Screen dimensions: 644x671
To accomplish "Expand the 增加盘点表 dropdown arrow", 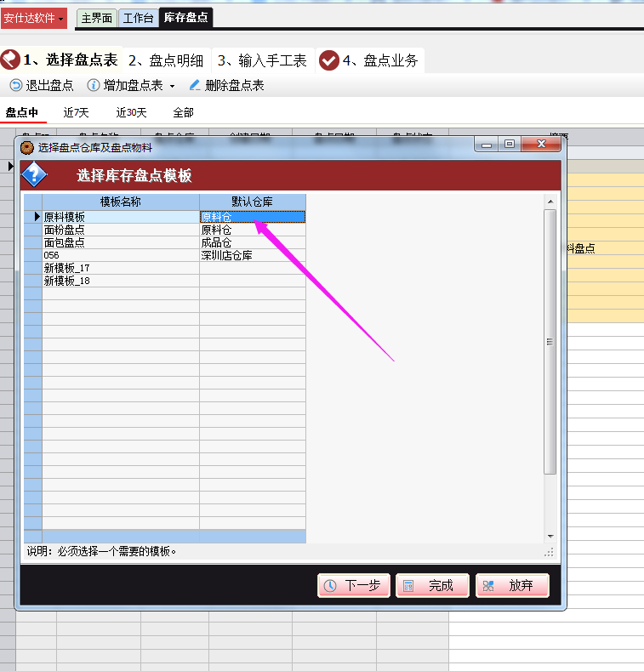I will (x=172, y=86).
